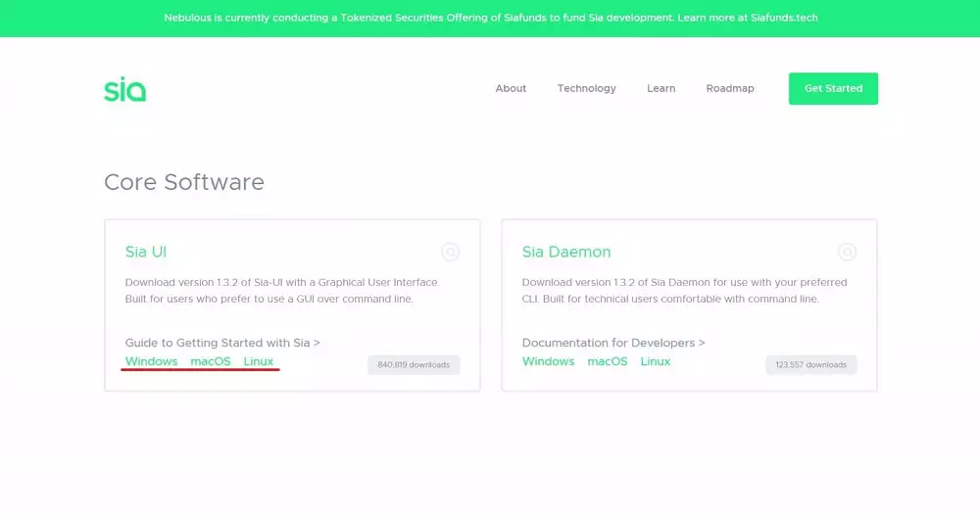Open Documentation for Developers link
This screenshot has height=514, width=980.
[x=613, y=343]
